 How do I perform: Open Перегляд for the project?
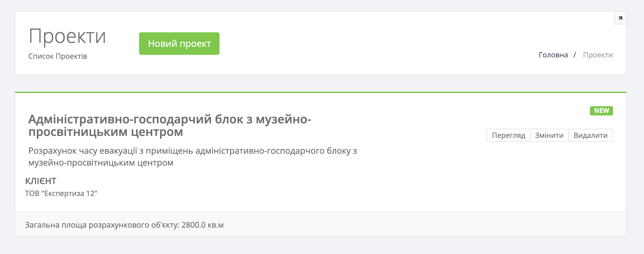coord(508,135)
